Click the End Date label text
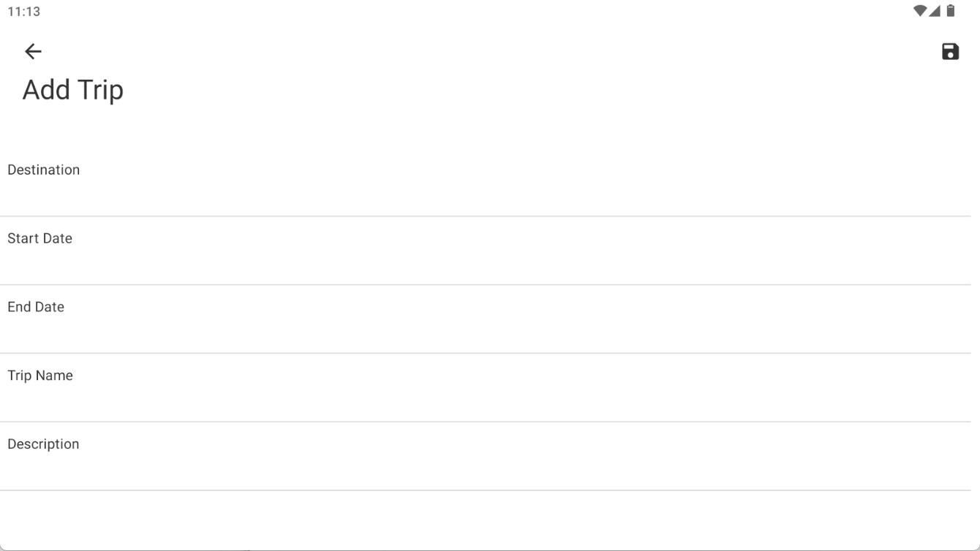This screenshot has height=551, width=980. coord(36,307)
